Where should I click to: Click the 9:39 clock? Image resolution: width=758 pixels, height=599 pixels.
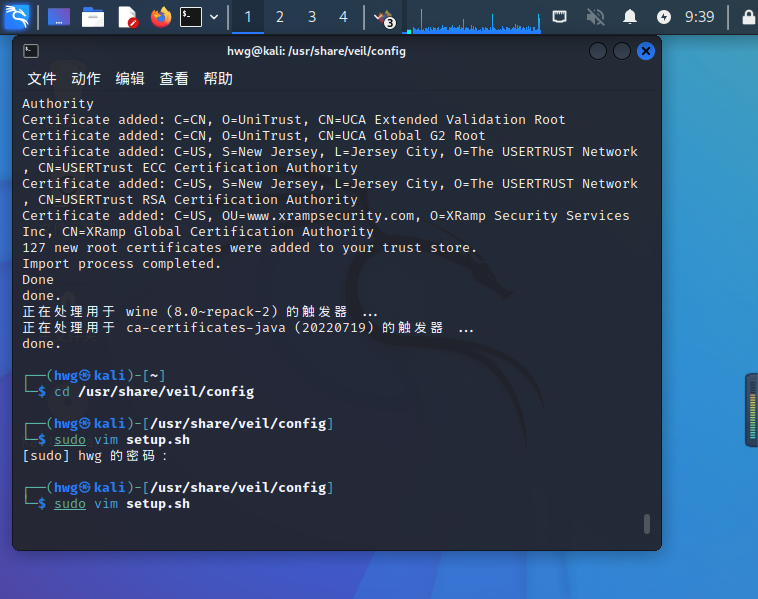click(699, 17)
